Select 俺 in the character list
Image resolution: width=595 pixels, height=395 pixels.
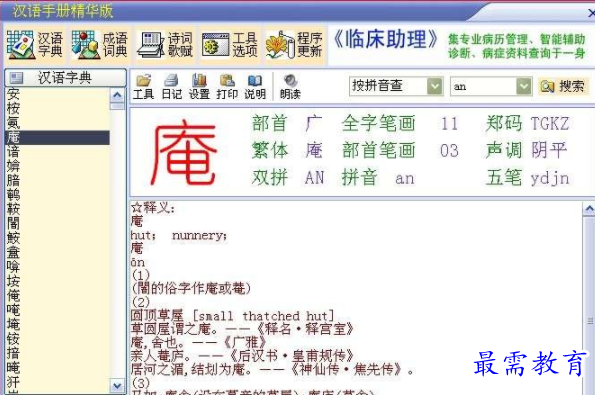(13, 296)
